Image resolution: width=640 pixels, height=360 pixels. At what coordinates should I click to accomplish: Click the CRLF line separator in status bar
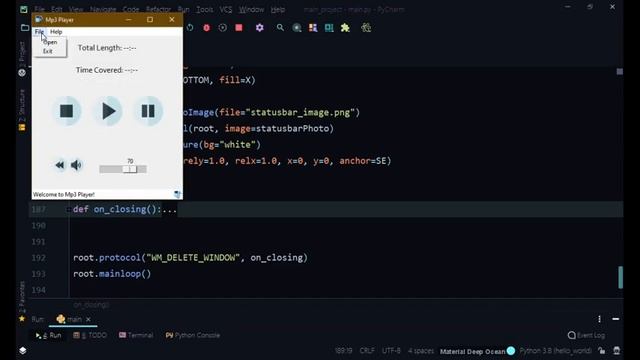pyautogui.click(x=367, y=351)
